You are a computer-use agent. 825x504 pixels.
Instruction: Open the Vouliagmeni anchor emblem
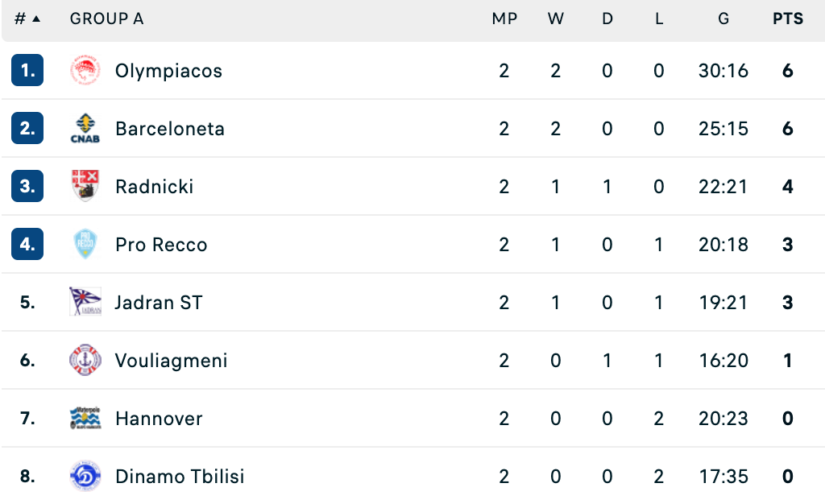tap(85, 360)
